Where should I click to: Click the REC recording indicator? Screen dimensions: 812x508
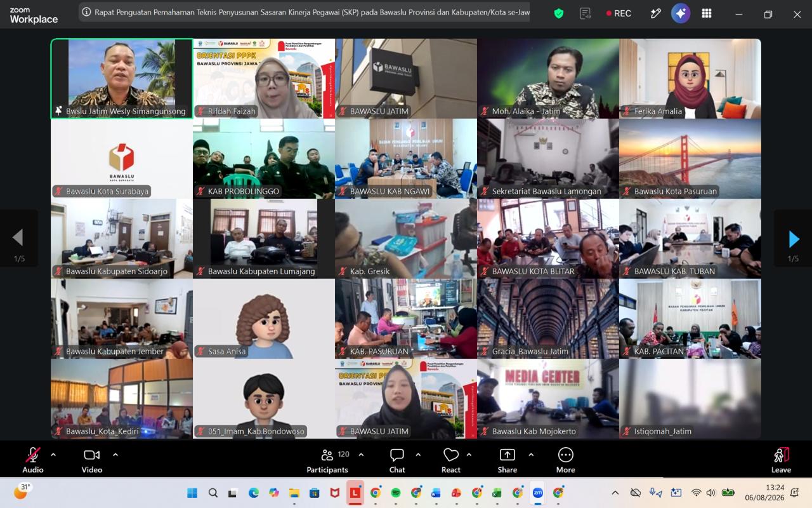[x=619, y=13]
